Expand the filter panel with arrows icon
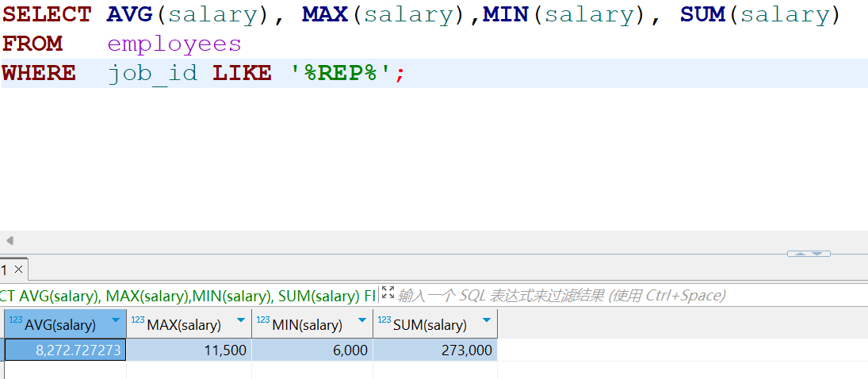Image resolution: width=868 pixels, height=379 pixels. point(388,293)
